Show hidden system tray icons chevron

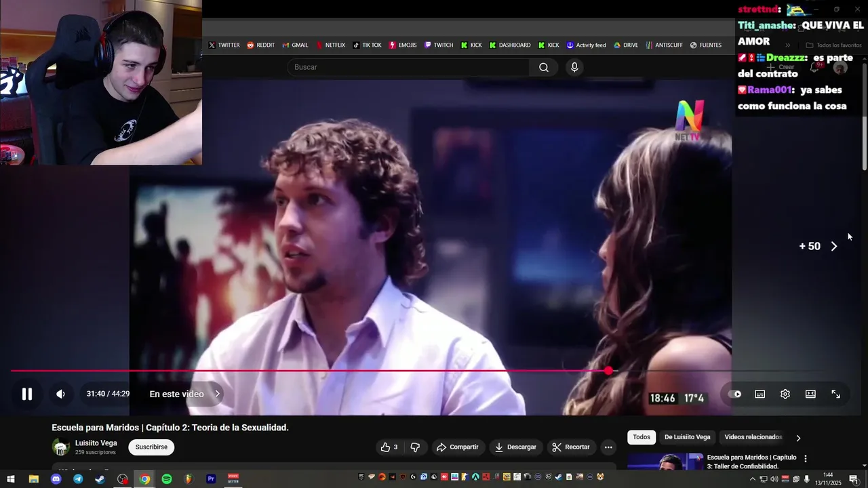pos(752,479)
